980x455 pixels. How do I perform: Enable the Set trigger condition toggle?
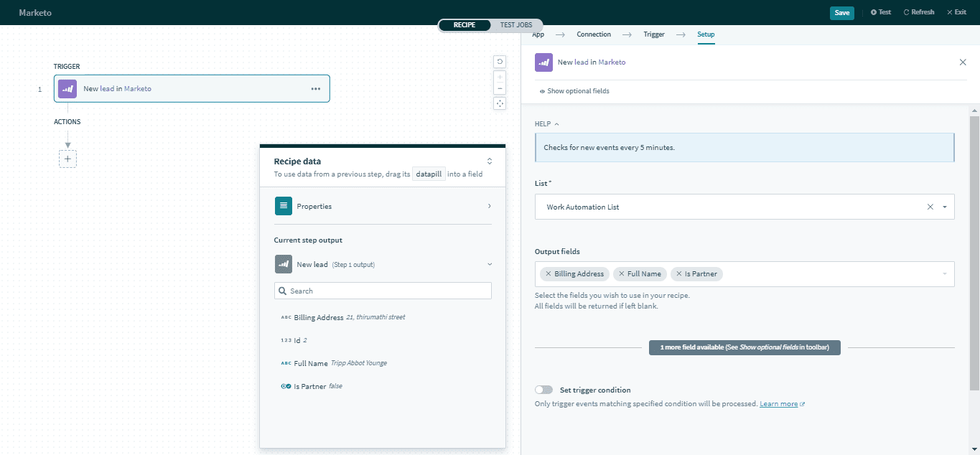543,390
